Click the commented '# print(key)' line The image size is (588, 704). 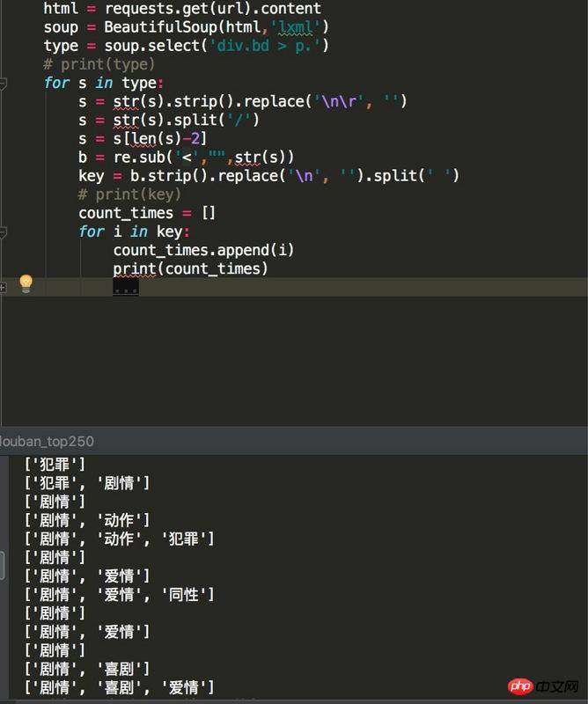[129, 194]
